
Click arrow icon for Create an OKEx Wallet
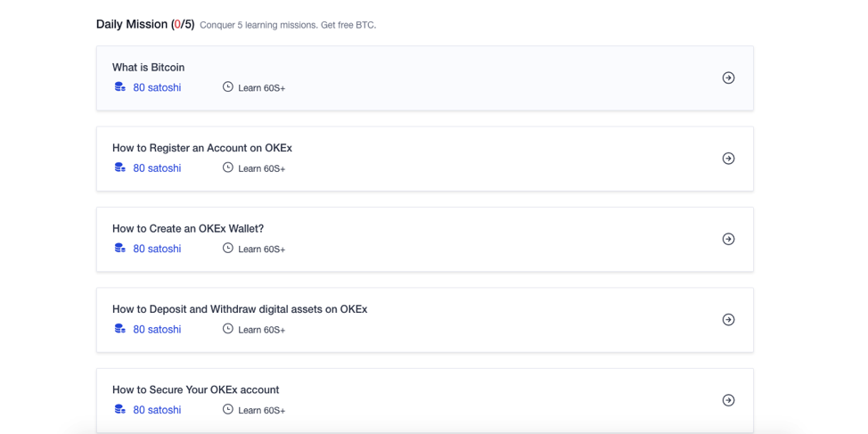728,239
